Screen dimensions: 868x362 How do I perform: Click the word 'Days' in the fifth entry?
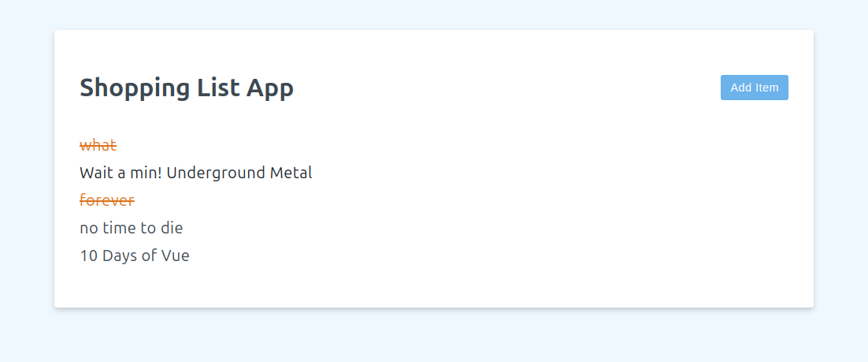[x=120, y=256]
